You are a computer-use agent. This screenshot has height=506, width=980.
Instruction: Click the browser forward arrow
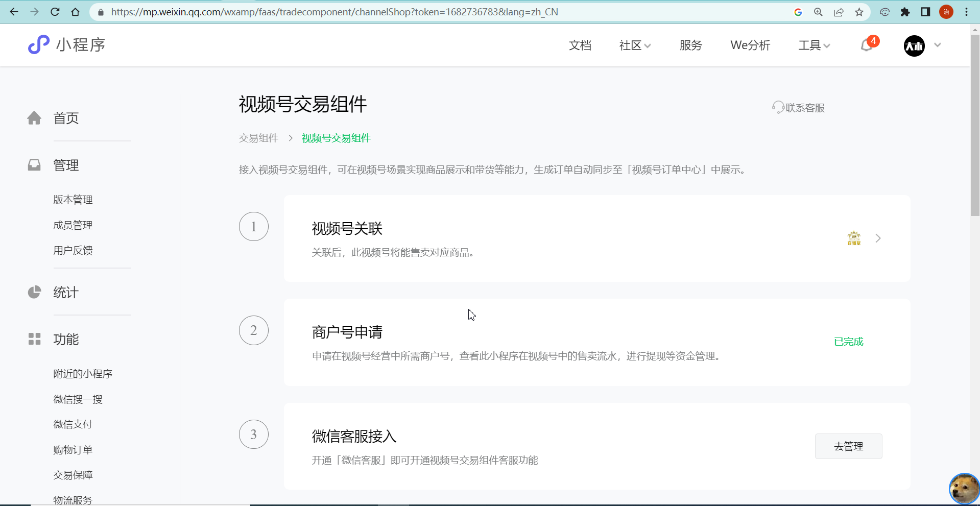(34, 12)
